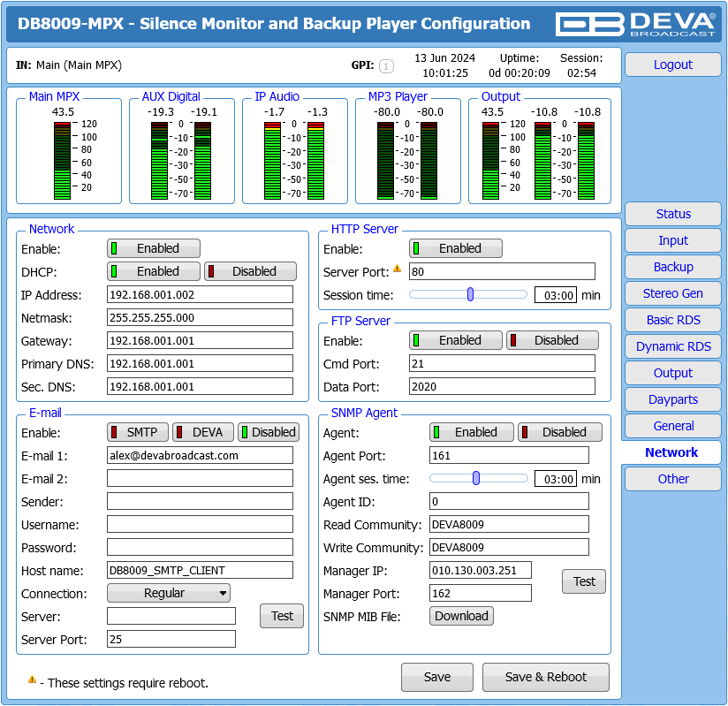Click the Sender field

coord(200,502)
